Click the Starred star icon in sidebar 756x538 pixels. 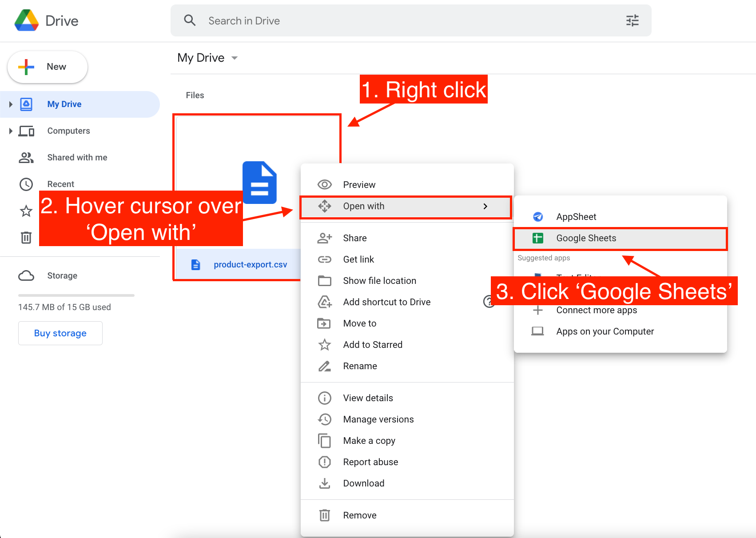coord(26,211)
